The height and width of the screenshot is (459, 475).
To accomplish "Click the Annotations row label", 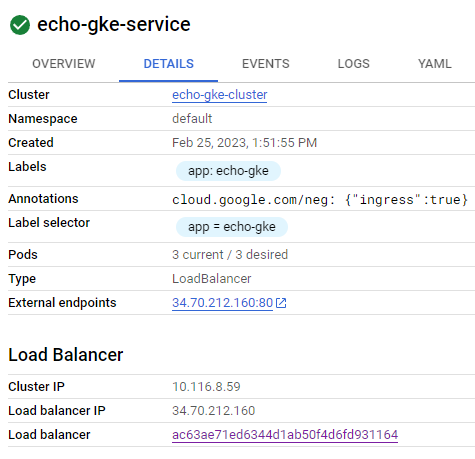I will (43, 199).
